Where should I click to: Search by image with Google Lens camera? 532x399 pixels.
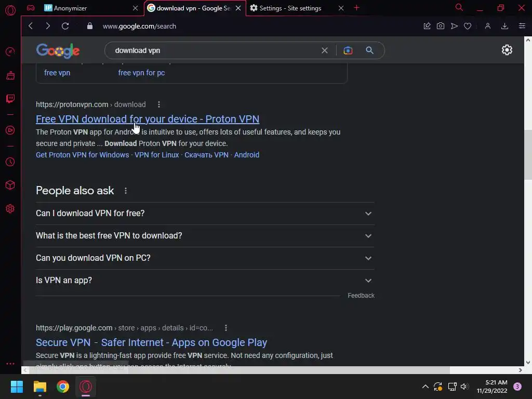point(348,50)
